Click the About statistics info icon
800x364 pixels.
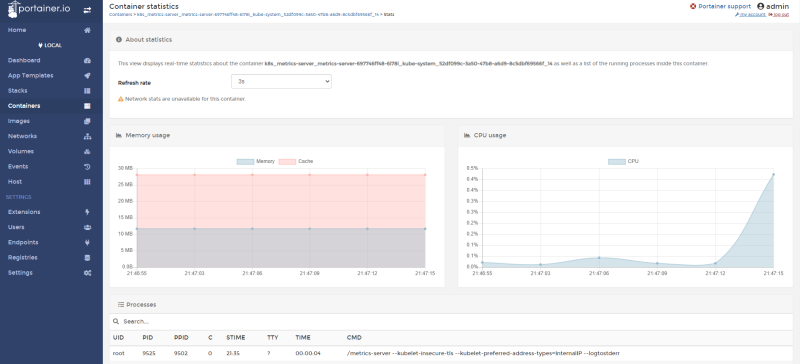(x=119, y=39)
